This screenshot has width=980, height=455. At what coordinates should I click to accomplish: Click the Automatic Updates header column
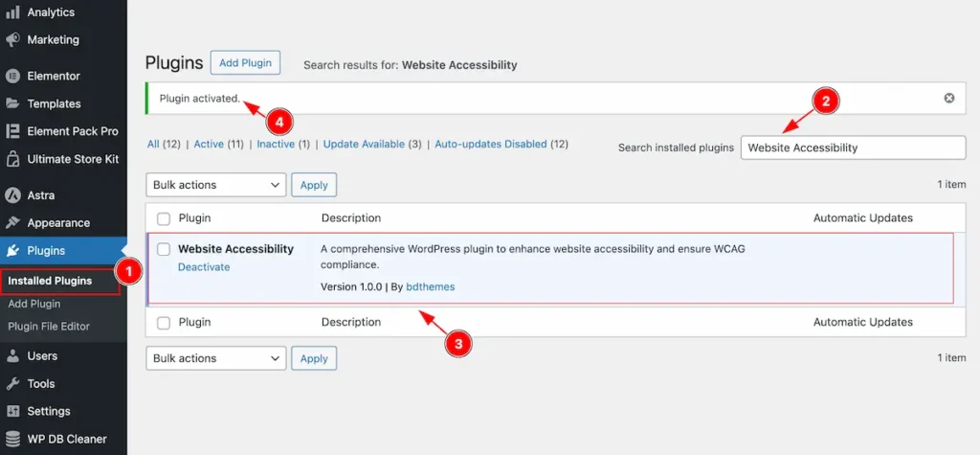862,217
